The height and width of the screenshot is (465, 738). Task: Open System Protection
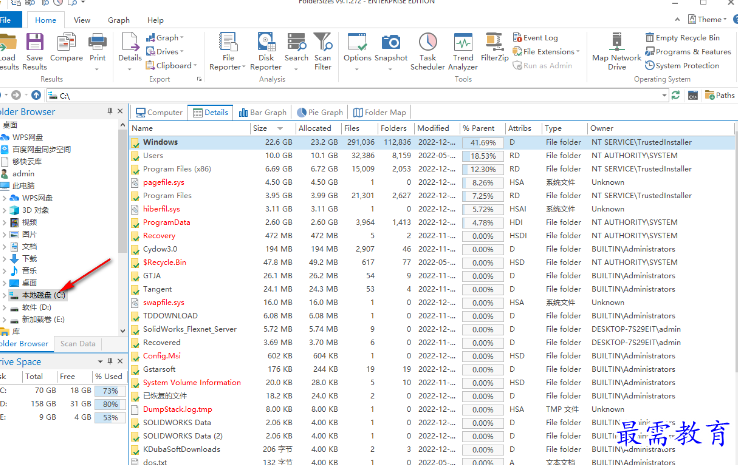682,65
